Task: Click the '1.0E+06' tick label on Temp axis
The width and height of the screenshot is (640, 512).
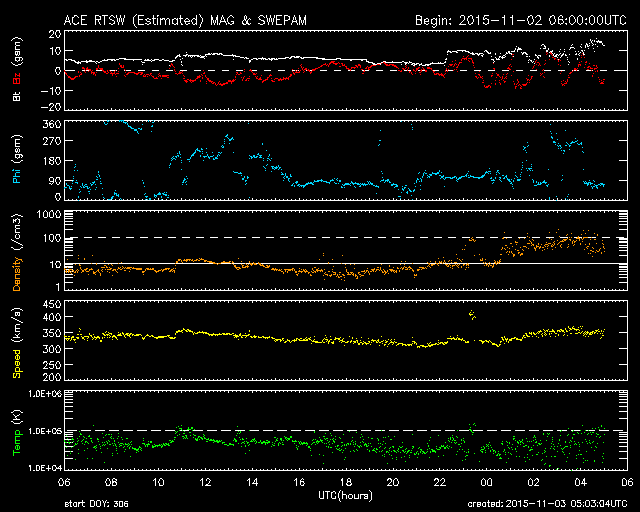Action: coord(45,394)
